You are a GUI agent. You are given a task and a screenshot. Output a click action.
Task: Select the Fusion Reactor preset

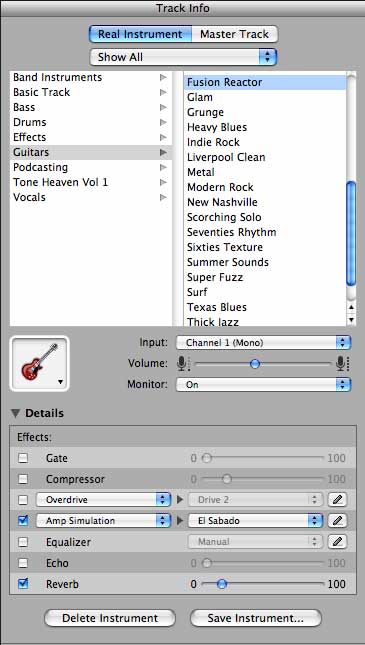tap(265, 82)
